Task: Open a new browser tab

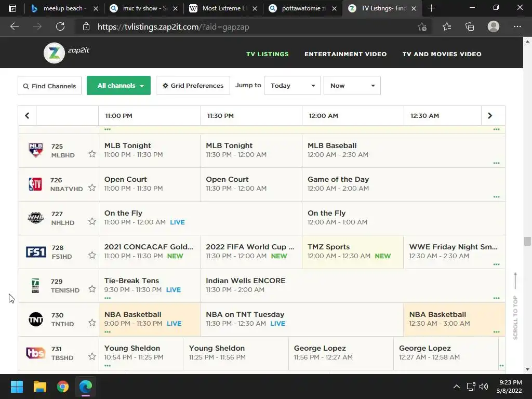Action: click(431, 8)
